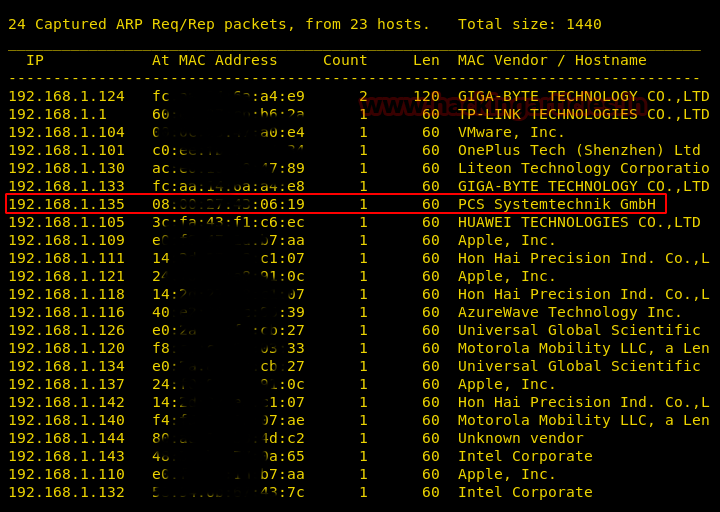Click the IP address 192.168.1.116
This screenshot has width=720, height=512.
click(67, 312)
